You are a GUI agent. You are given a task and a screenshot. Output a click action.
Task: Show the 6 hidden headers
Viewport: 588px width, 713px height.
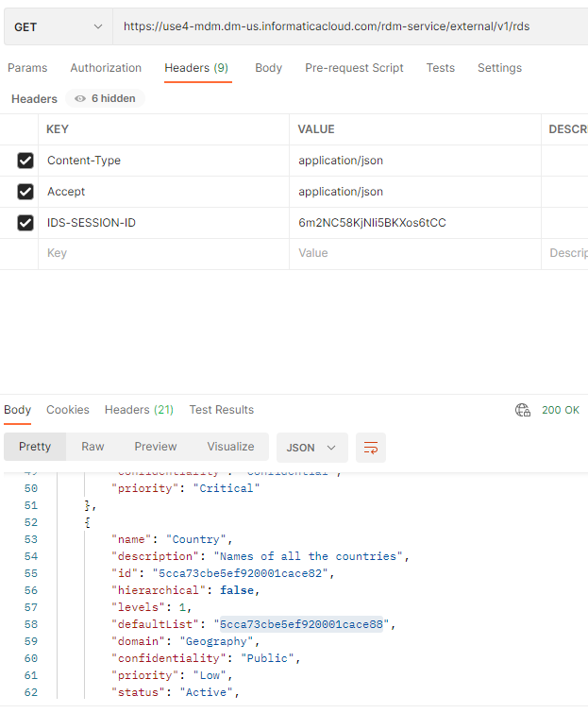[x=106, y=98]
